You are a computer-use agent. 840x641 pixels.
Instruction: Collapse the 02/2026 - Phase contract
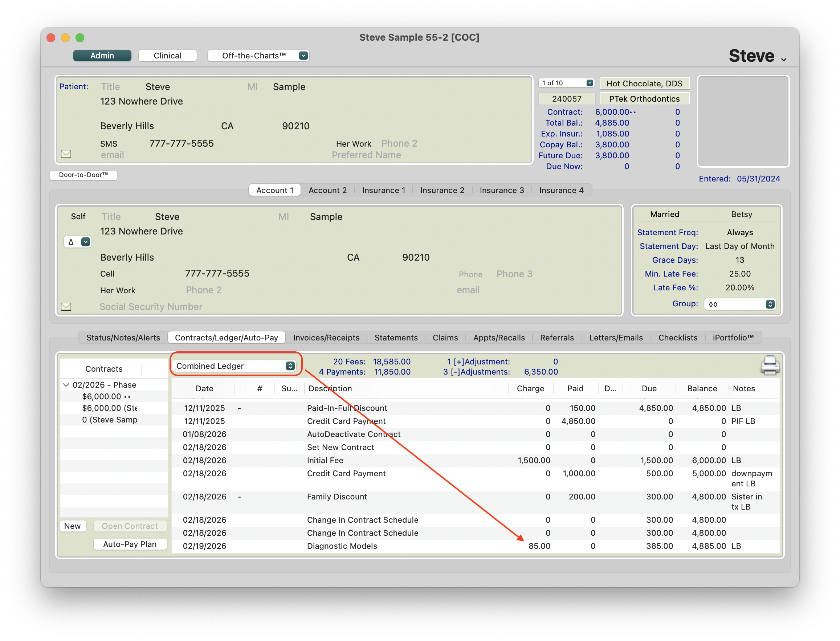(x=66, y=385)
